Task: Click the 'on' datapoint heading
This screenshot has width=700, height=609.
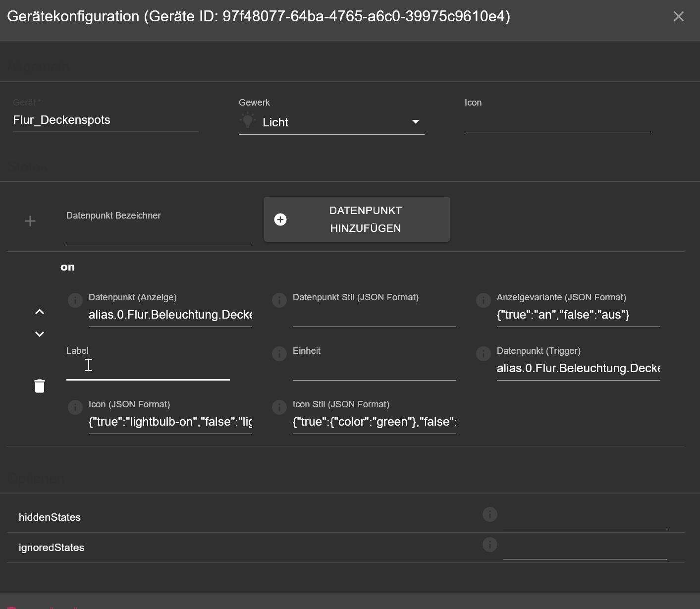Action: click(68, 267)
